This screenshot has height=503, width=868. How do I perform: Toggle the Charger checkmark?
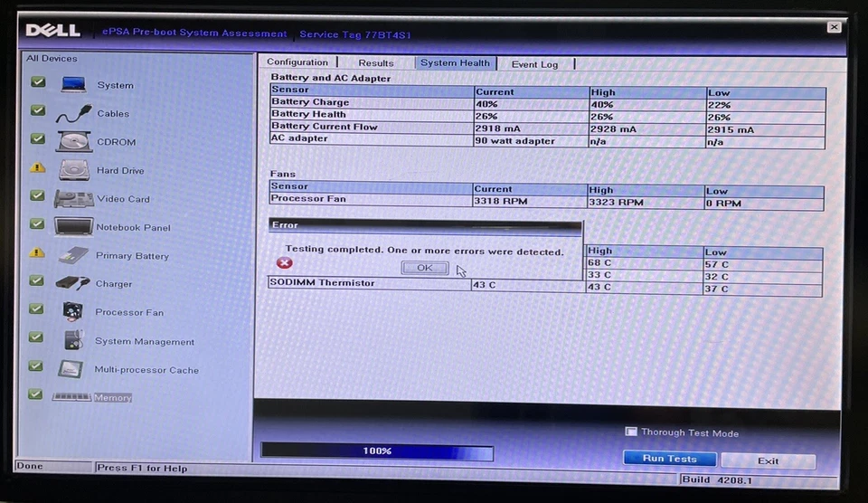36,280
